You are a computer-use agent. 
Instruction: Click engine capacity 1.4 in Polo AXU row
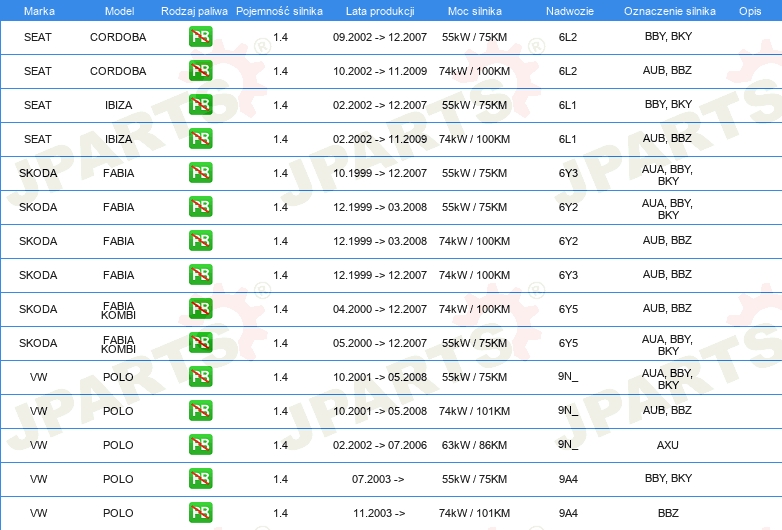click(x=280, y=445)
